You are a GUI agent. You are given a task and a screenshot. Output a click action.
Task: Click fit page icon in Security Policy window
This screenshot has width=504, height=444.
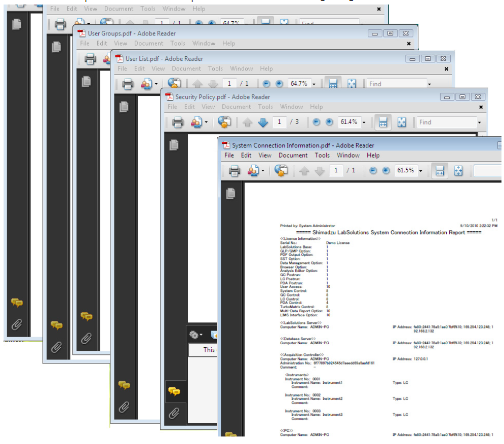[402, 122]
